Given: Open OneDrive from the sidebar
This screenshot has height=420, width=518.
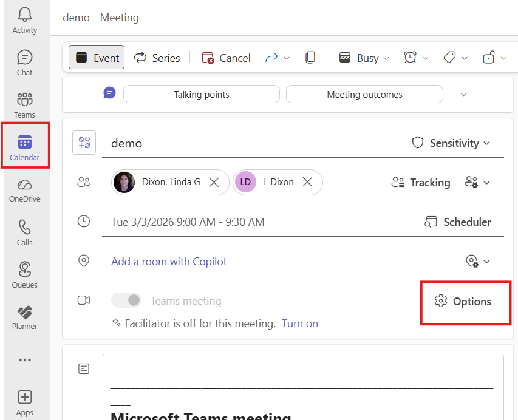Looking at the screenshot, I should (x=24, y=189).
